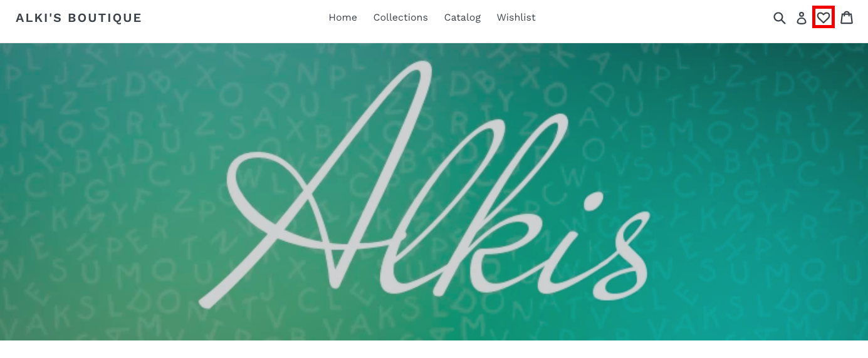868x358 pixels.
Task: Open the search magnifying glass icon
Action: (x=779, y=18)
